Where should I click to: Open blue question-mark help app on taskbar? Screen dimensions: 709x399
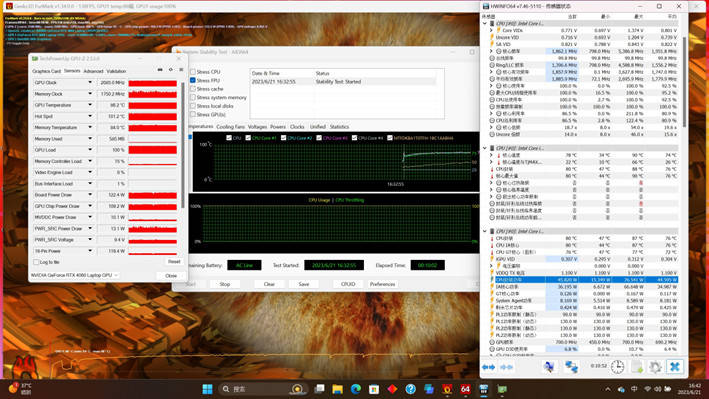tap(411, 389)
